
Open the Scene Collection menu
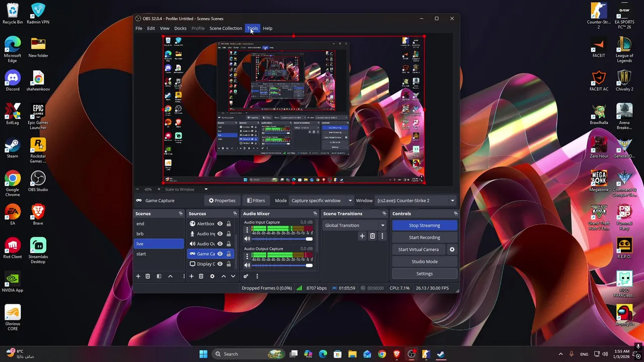coord(225,28)
